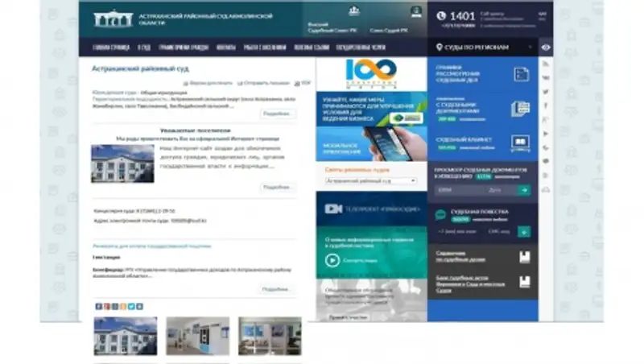The height and width of the screenshot is (364, 644).
Task: Open the district court sites dropdown
Action: point(371,180)
